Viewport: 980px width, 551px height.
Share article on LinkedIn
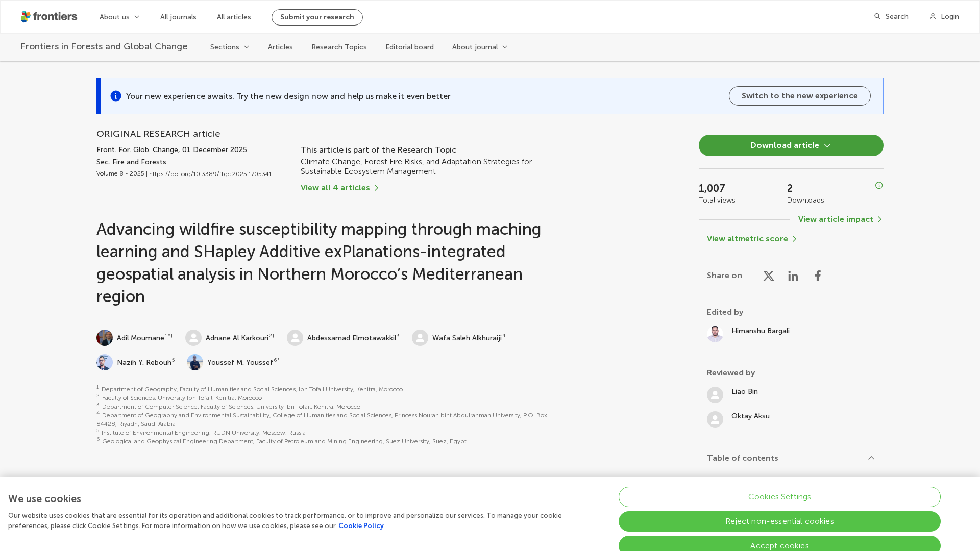[x=793, y=276]
